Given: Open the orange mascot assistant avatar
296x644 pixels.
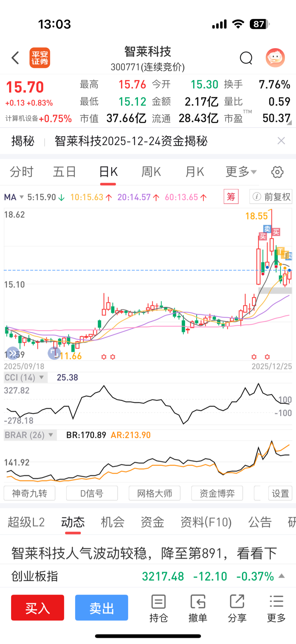Looking at the screenshot, I should tap(275, 58).
